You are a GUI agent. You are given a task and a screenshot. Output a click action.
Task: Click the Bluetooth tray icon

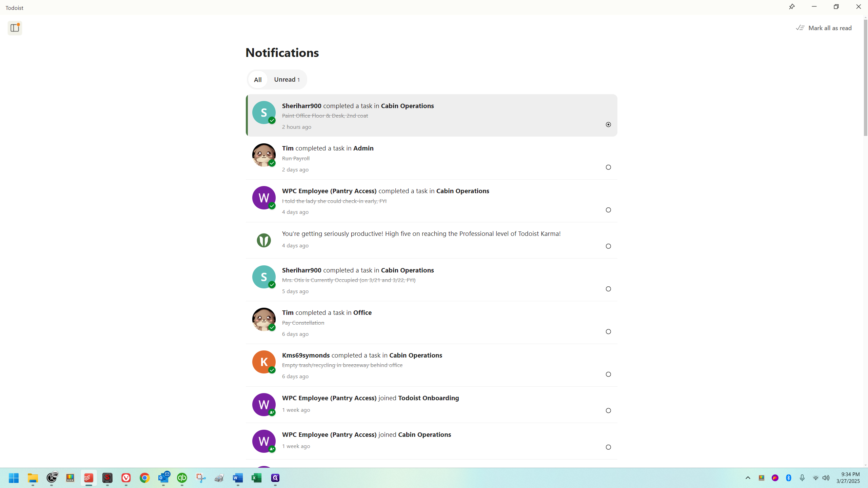789,478
